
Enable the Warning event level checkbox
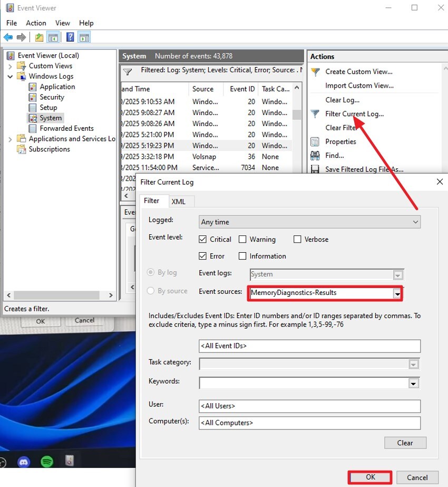coord(243,239)
